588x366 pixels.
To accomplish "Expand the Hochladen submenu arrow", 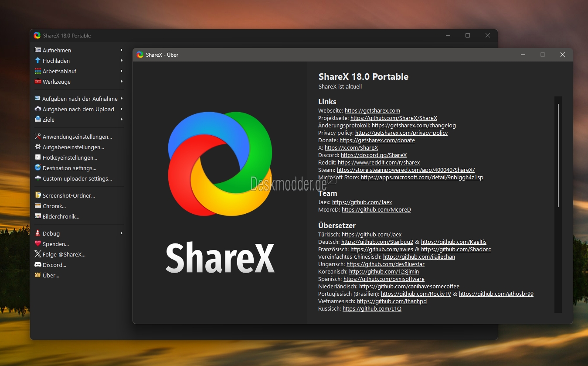I will (x=122, y=61).
